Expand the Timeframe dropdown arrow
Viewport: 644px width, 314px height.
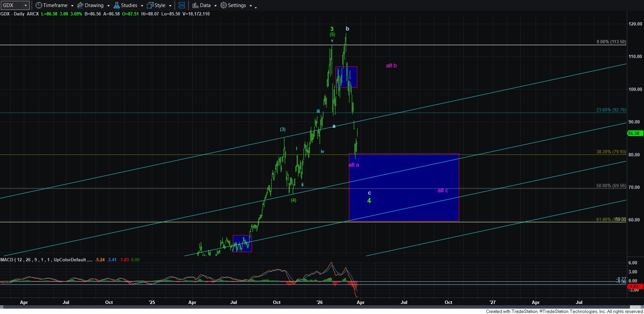(72, 6)
